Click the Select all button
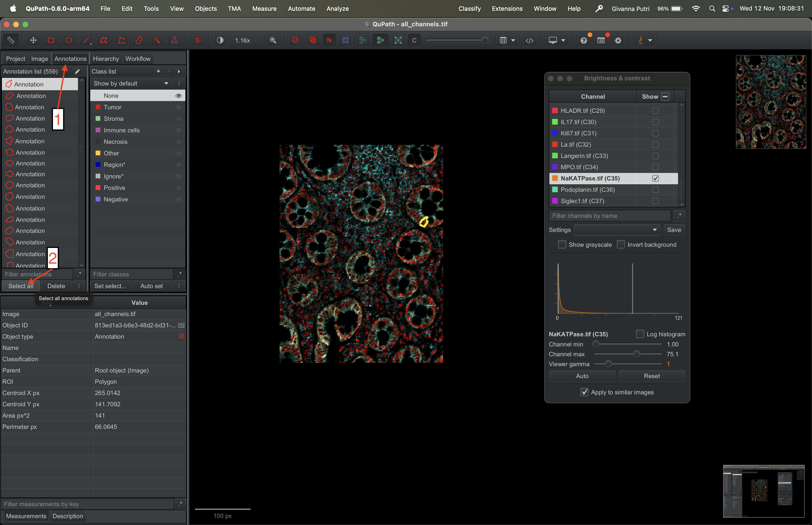 click(x=21, y=286)
